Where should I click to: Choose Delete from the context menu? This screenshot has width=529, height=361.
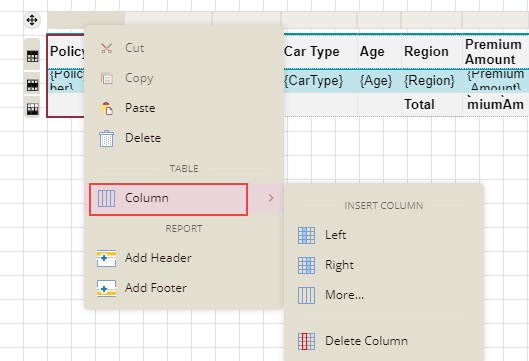(x=184, y=138)
